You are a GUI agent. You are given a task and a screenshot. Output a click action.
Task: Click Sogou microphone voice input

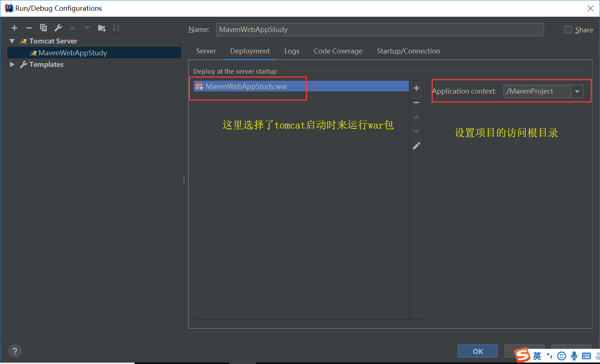pyautogui.click(x=574, y=356)
